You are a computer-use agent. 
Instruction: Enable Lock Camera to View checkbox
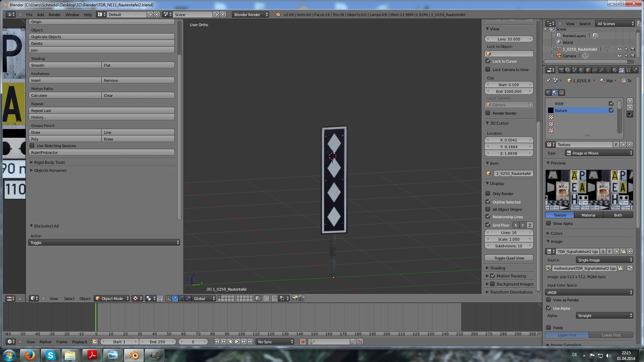point(488,69)
